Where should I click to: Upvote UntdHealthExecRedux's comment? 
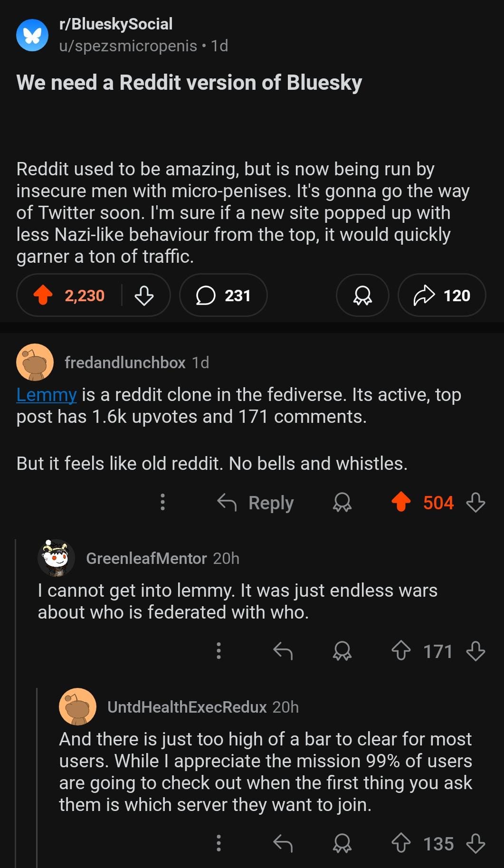[401, 843]
